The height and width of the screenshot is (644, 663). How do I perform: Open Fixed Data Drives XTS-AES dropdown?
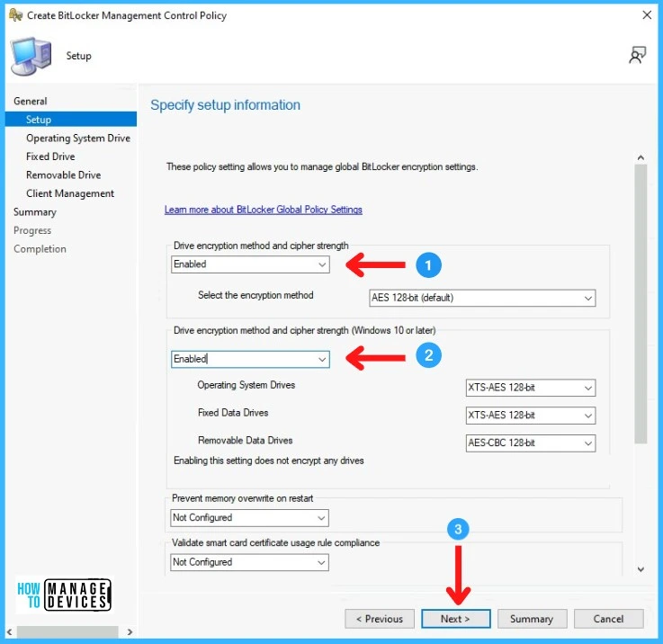coord(531,416)
